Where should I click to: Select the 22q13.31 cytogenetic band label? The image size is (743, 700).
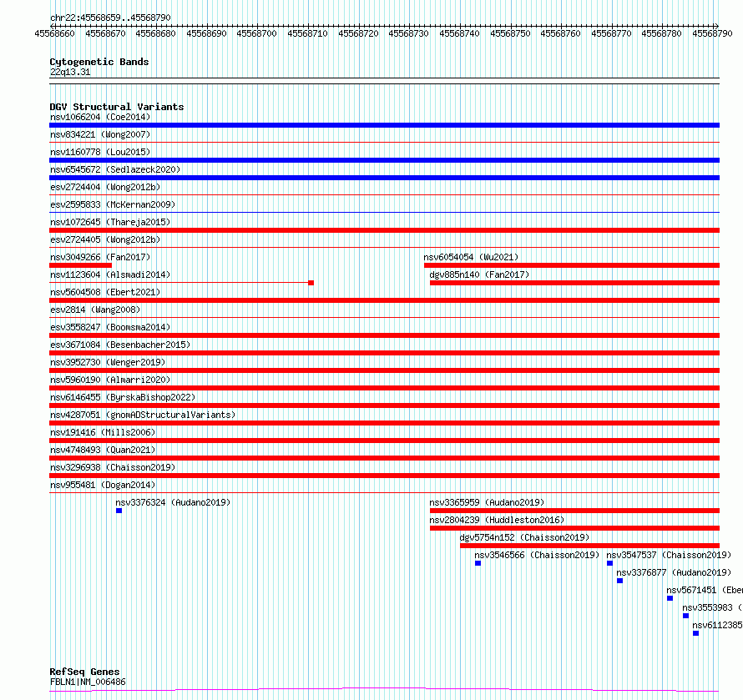70,72
